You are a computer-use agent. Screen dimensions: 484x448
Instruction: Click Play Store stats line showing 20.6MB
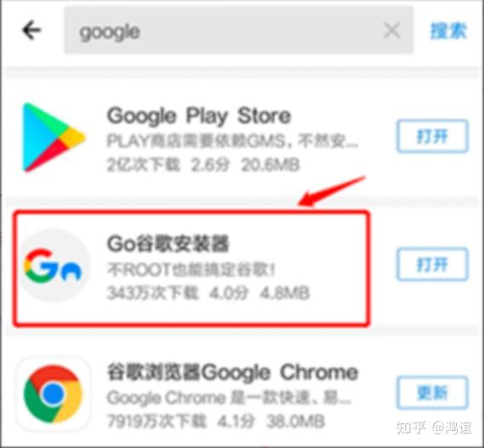pyautogui.click(x=203, y=164)
